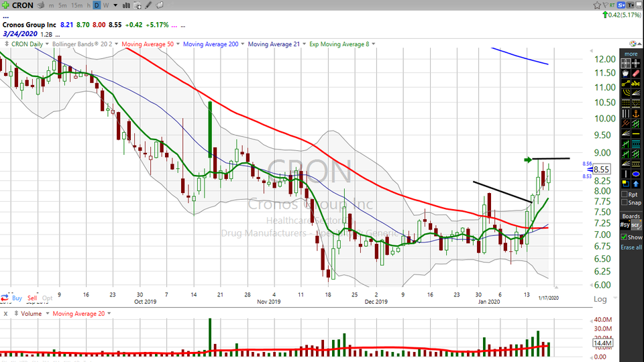The image size is (644, 362).
Task: Click the Buy button
Action: pos(17,298)
